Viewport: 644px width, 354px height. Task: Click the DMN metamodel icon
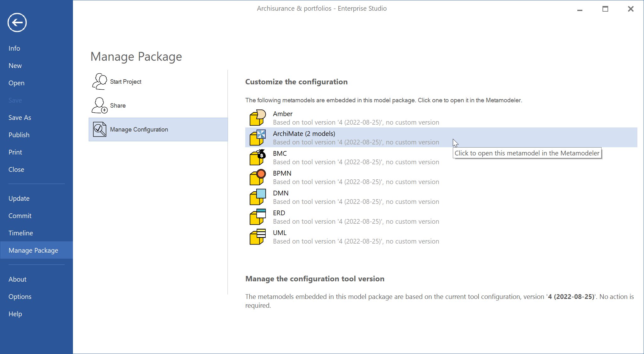pyautogui.click(x=258, y=197)
